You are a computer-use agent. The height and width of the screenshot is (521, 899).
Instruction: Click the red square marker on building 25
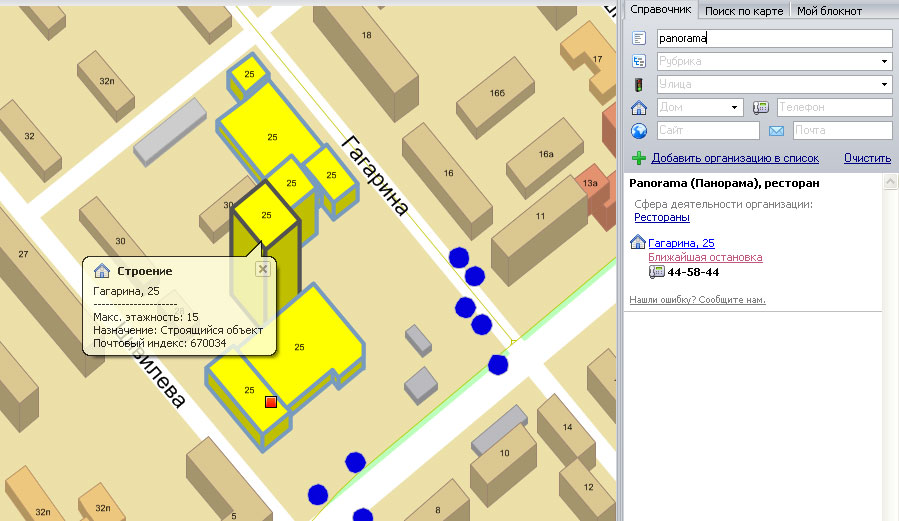tap(271, 402)
